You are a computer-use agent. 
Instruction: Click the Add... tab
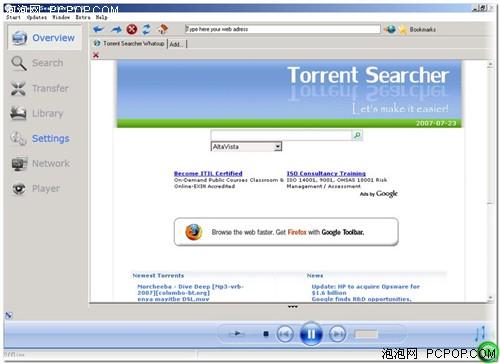tap(177, 44)
